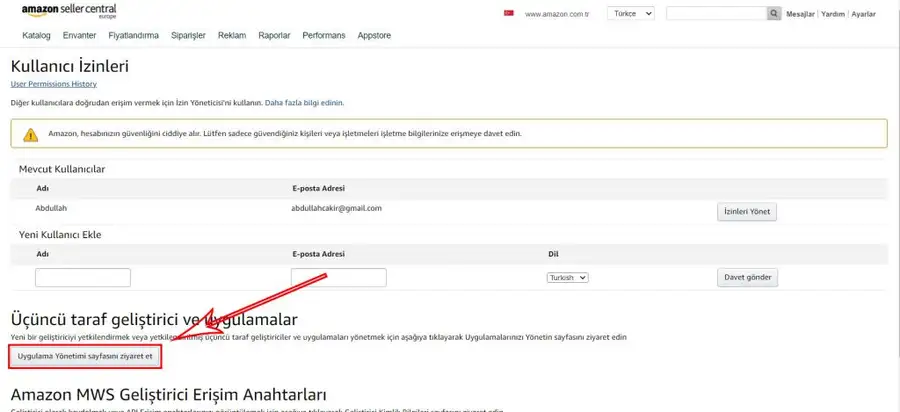The image size is (900, 412).
Task: Click the Daha fazla bilgi edinin link
Action: (304, 103)
